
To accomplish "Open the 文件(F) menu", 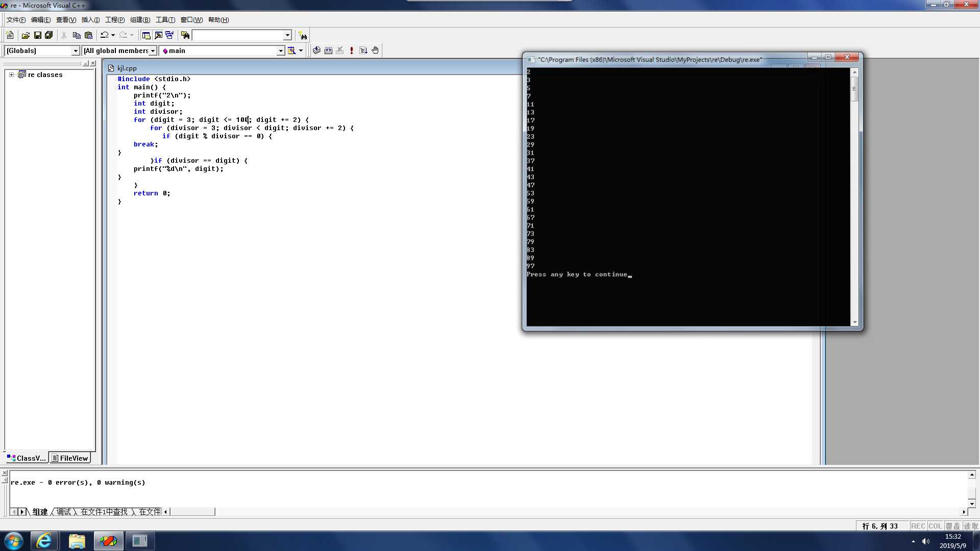I will [x=16, y=20].
